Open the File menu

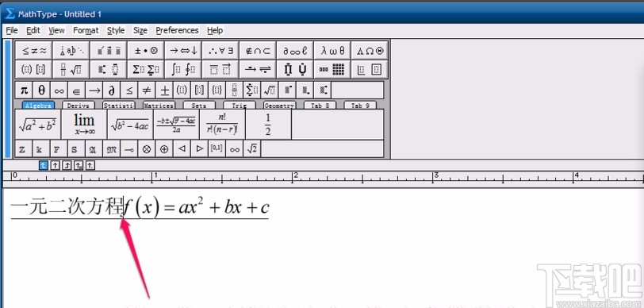point(11,30)
